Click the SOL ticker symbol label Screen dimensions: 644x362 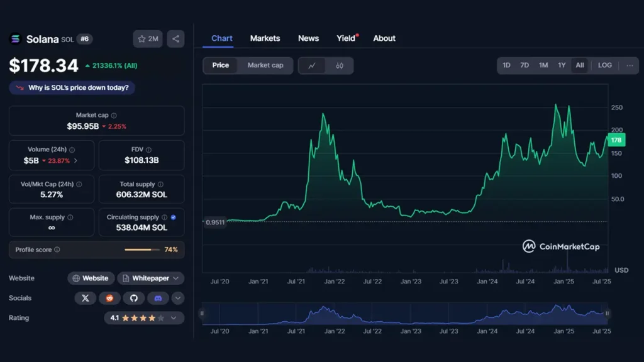click(x=67, y=40)
